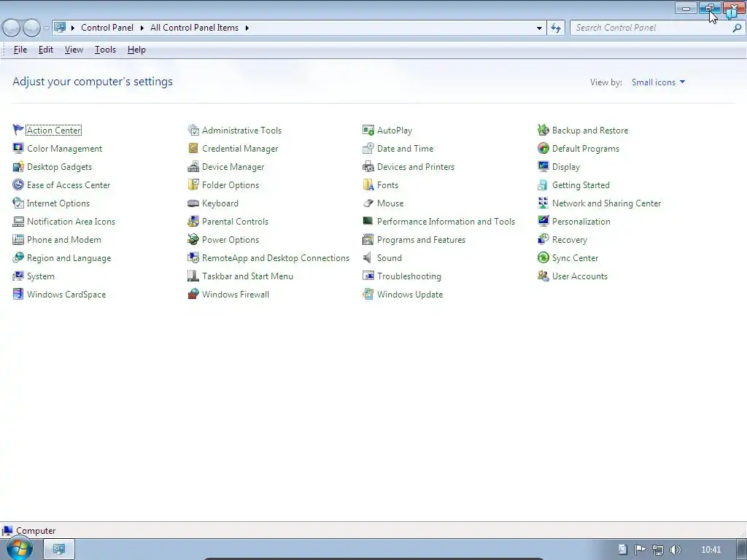This screenshot has width=747, height=560.
Task: Click the Date and Time icon
Action: point(368,148)
